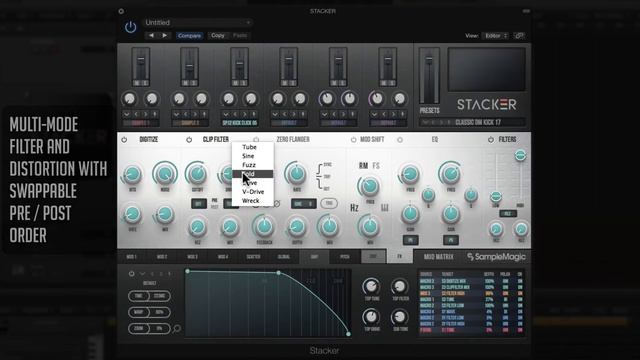Toggle the Filters effect power

491,140
